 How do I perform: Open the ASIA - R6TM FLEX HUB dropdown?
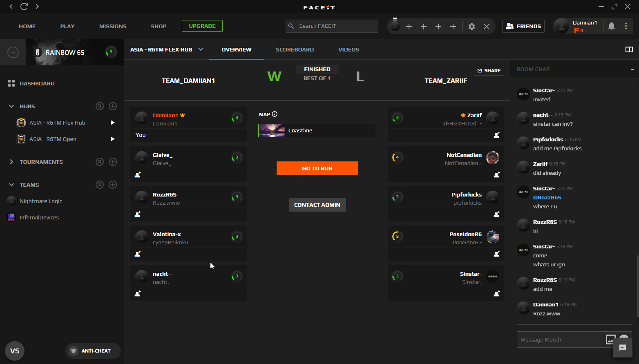201,49
